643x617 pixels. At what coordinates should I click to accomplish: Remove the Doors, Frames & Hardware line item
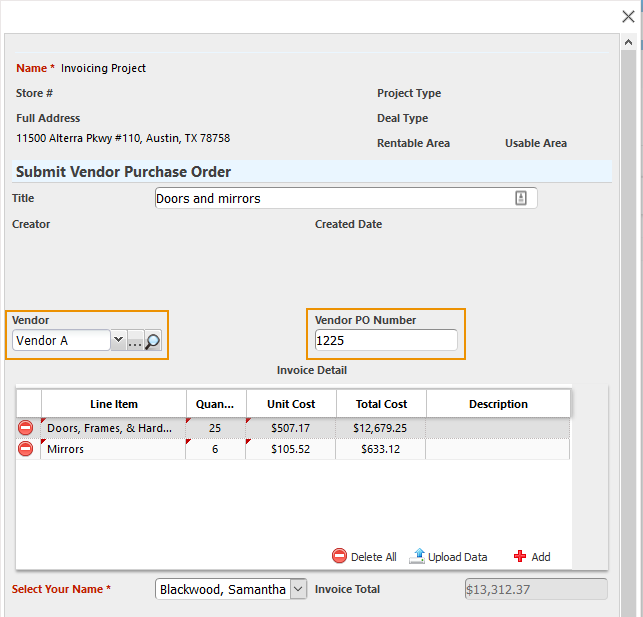pos(25,428)
